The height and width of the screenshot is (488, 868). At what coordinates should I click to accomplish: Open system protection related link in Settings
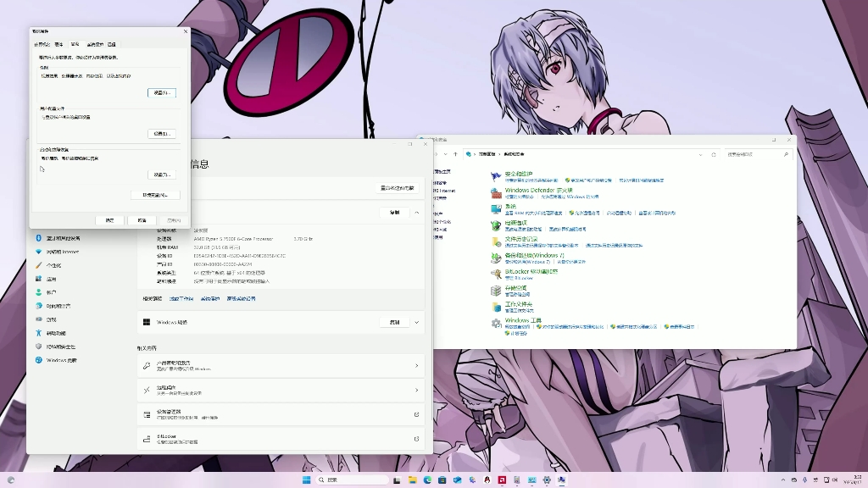[210, 299]
